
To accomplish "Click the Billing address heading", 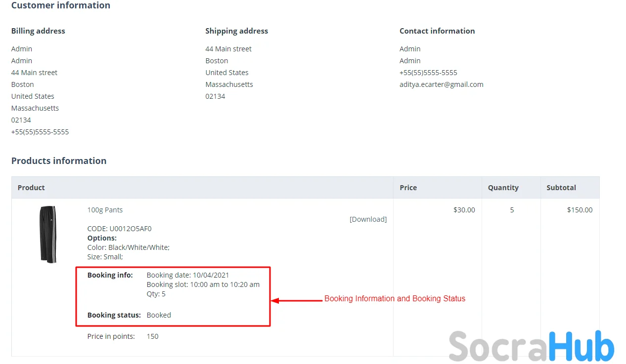I will pos(38,31).
